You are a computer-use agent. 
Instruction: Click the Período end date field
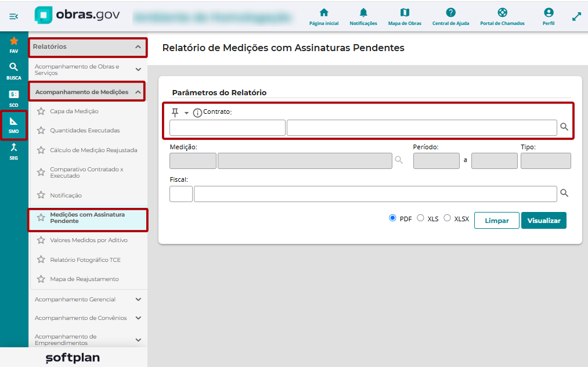tap(494, 161)
